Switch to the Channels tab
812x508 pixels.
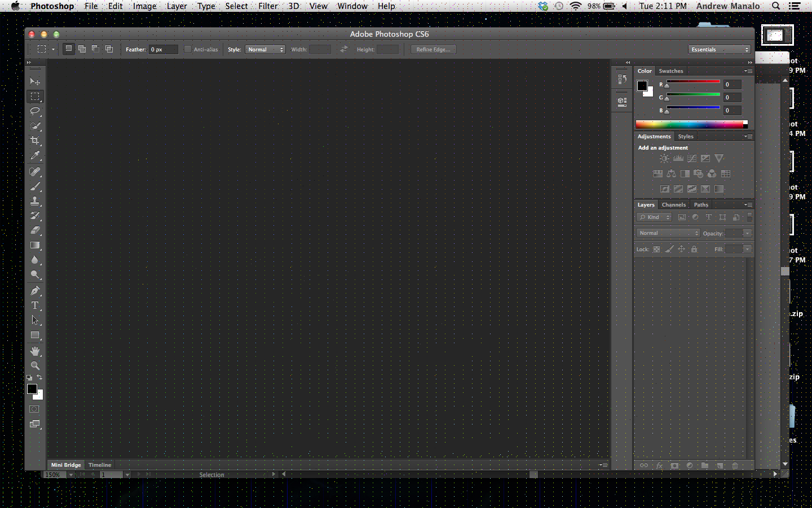pyautogui.click(x=674, y=205)
